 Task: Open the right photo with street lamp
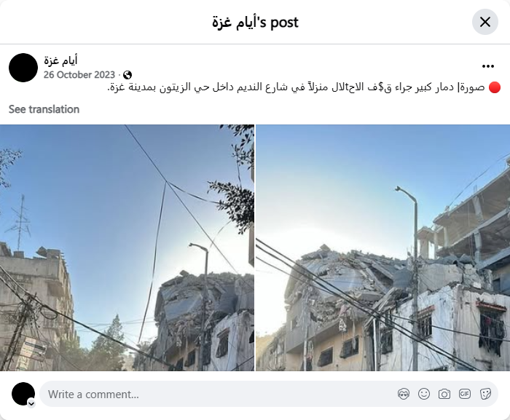pyautogui.click(x=382, y=247)
